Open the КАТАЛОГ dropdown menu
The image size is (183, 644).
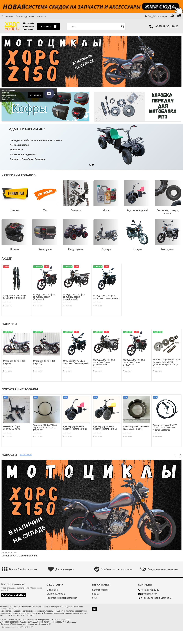point(48,26)
